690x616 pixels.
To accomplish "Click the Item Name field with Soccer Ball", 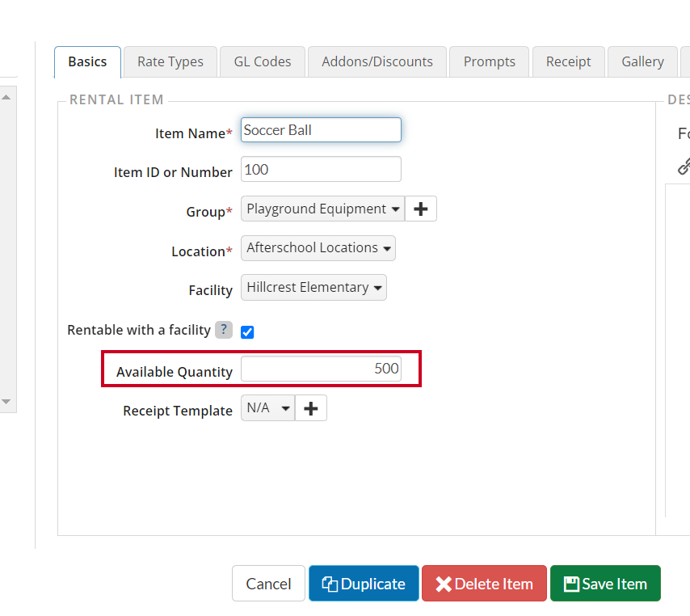I will [321, 130].
